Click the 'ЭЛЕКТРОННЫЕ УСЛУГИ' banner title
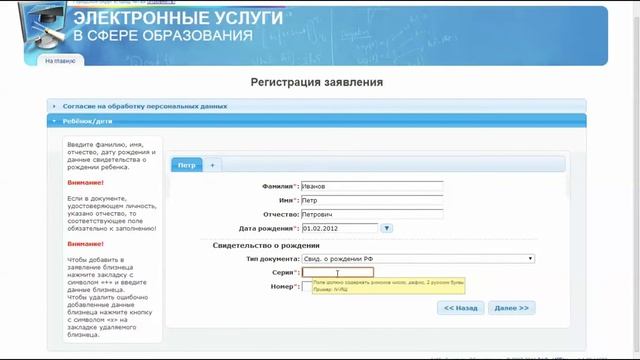Image resolution: width=640 pixels, height=360 pixels. click(178, 18)
